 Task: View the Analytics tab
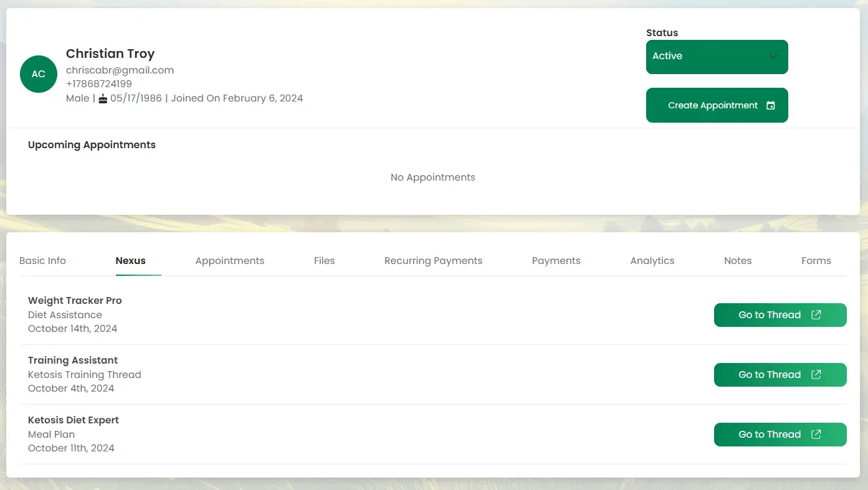pos(652,261)
